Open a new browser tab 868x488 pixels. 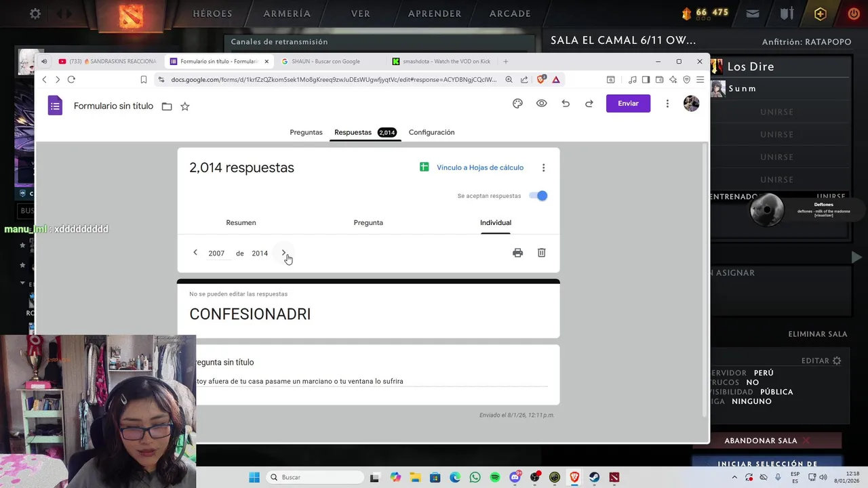click(505, 61)
